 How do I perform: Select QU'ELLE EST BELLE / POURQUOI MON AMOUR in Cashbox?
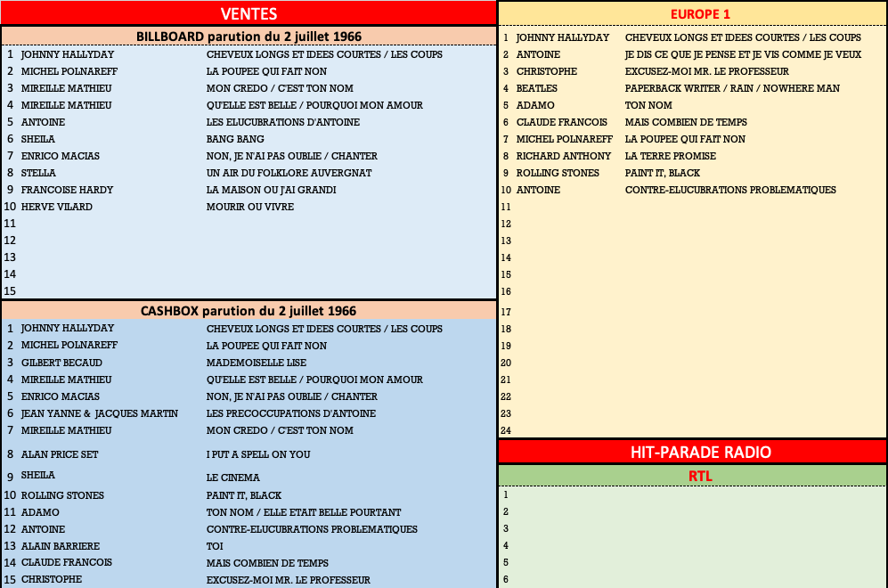click(x=314, y=380)
